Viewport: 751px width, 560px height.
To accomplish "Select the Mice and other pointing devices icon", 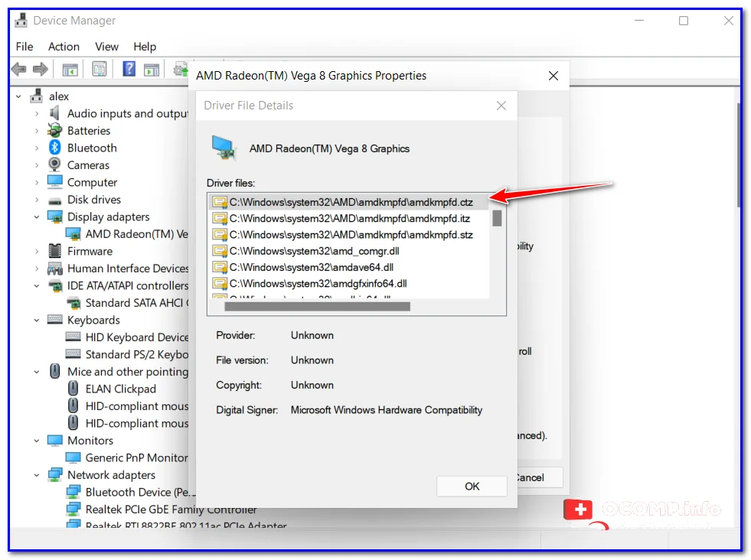I will (54, 371).
